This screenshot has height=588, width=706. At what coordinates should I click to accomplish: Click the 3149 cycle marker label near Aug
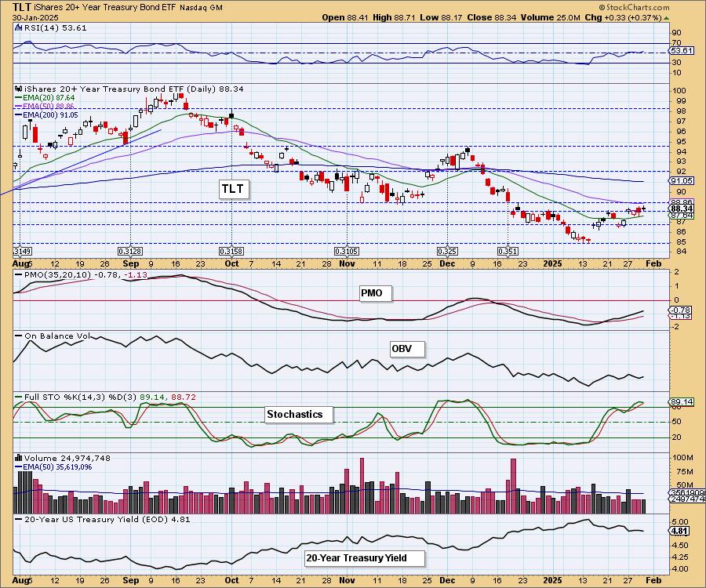pos(22,251)
